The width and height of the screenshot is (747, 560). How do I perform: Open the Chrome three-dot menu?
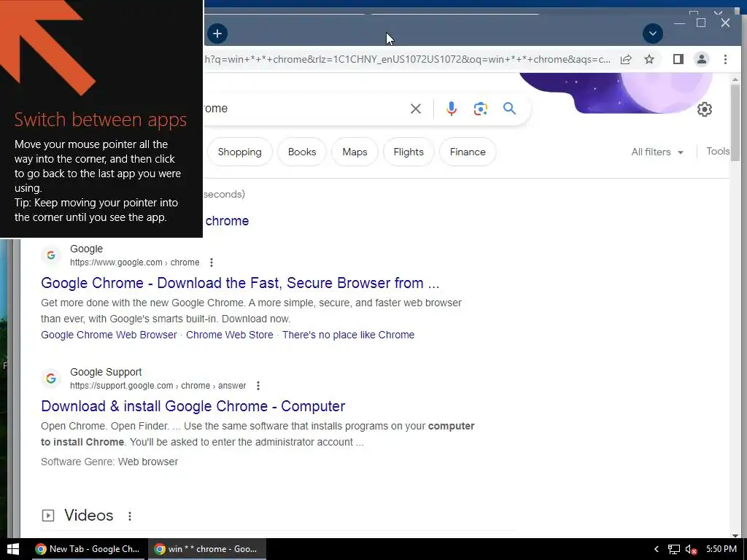coord(725,60)
